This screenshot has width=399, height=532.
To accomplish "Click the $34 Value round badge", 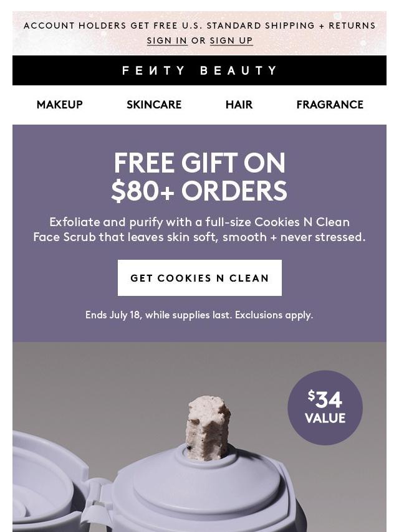I will click(x=325, y=408).
